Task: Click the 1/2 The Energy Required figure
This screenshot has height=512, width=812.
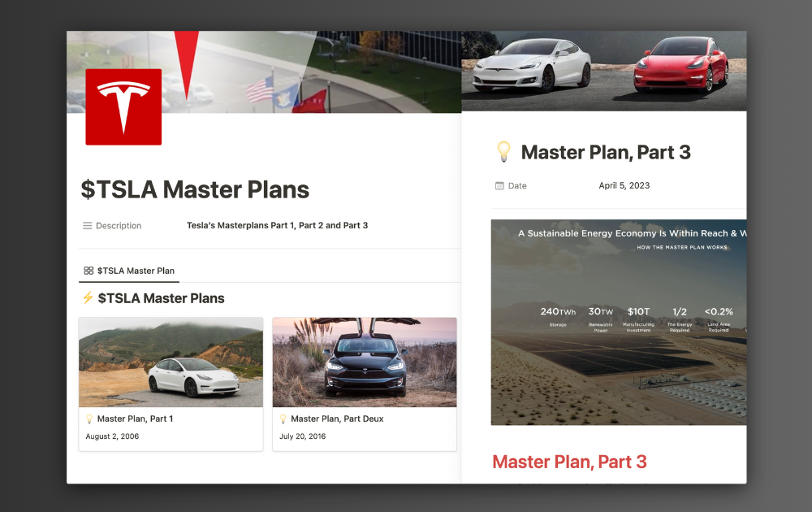Action: [x=680, y=319]
